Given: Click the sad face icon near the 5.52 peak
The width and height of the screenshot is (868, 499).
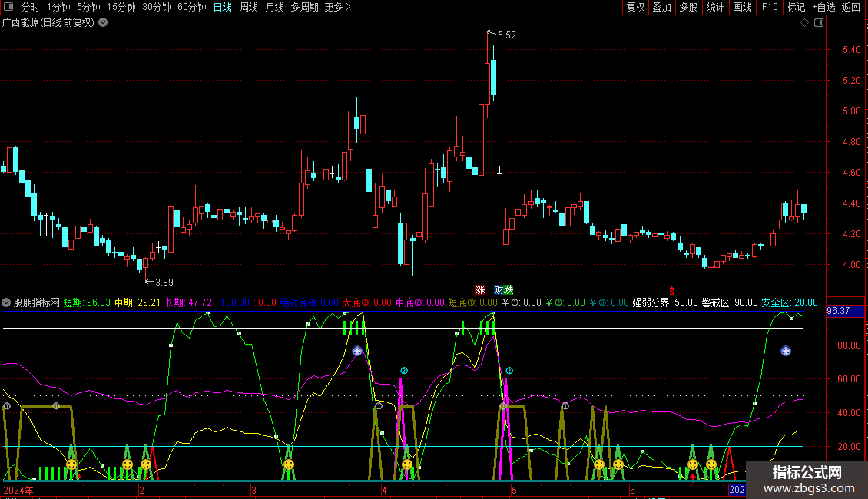Looking at the screenshot, I should pyautogui.click(x=357, y=351).
